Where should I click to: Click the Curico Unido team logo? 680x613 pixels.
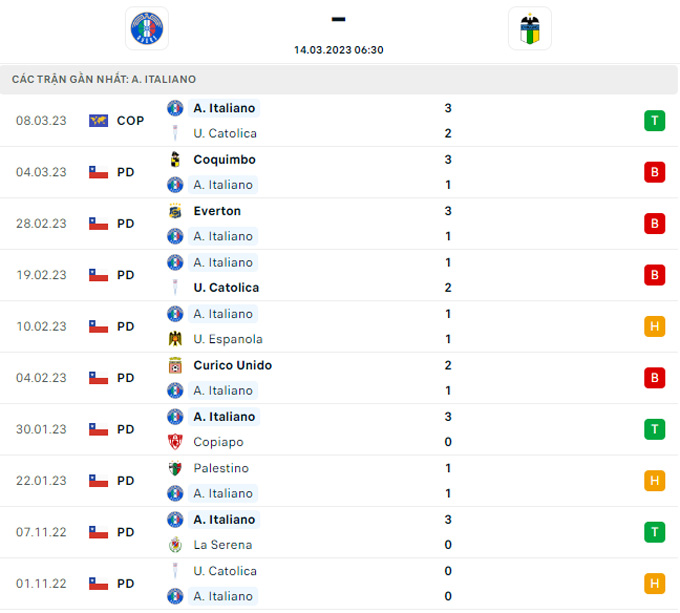(x=175, y=365)
